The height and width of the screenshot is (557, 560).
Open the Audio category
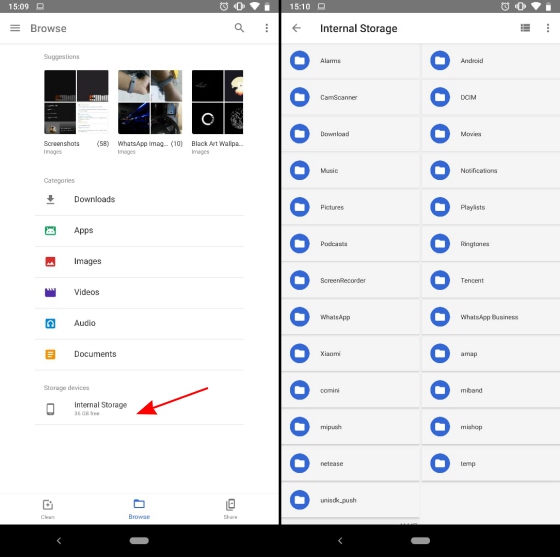(139, 323)
